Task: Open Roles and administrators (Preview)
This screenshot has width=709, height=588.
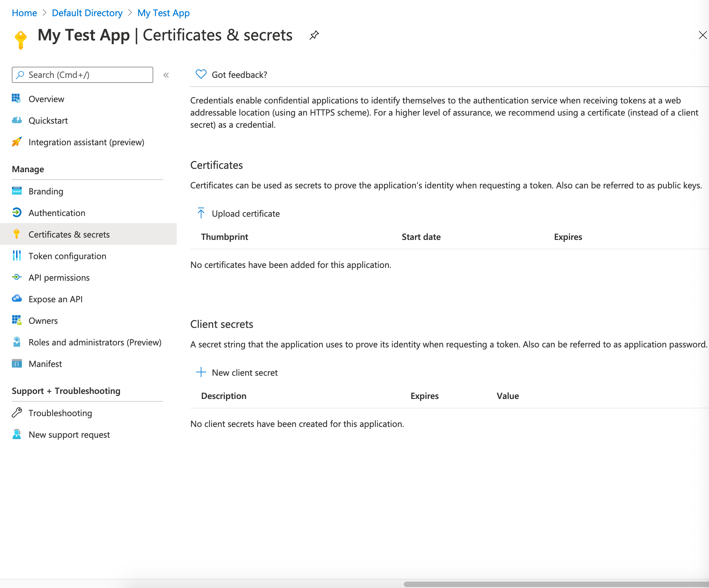Action: click(95, 342)
